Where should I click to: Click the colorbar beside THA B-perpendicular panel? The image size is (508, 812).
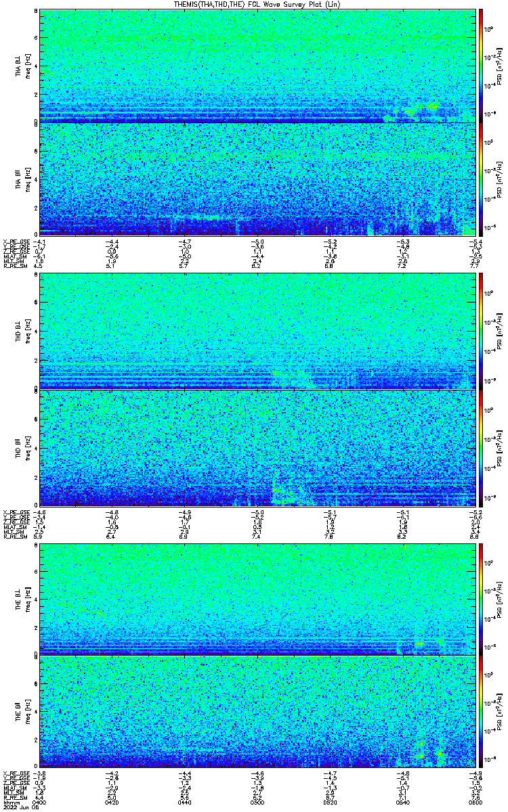481,66
